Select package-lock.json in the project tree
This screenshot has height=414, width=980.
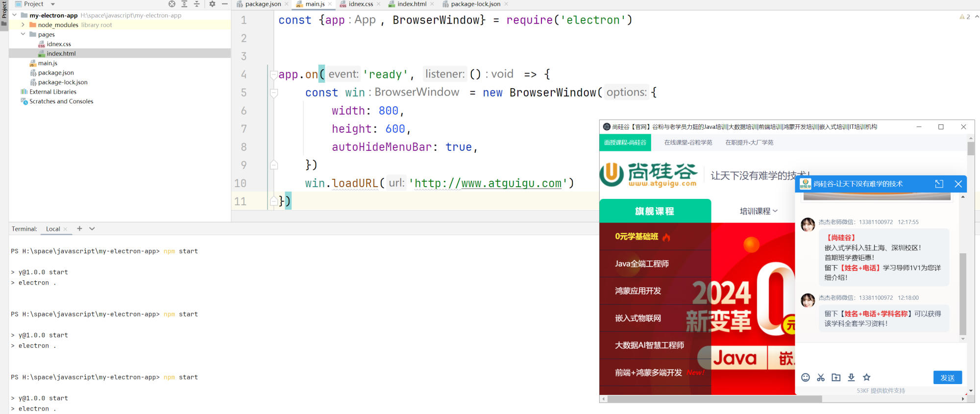[63, 82]
